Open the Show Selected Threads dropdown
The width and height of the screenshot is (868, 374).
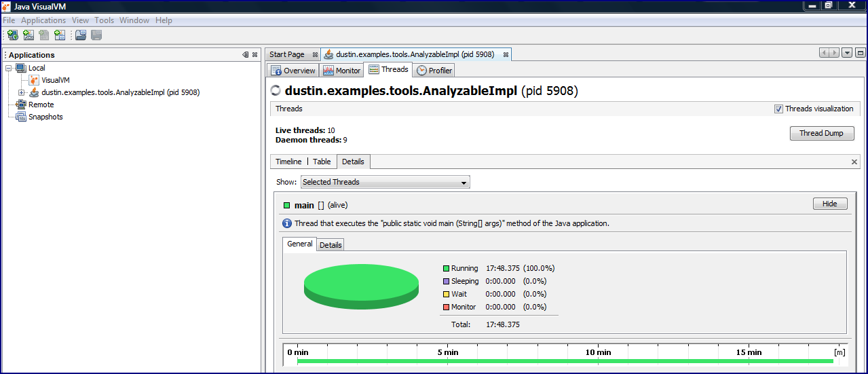pos(385,182)
